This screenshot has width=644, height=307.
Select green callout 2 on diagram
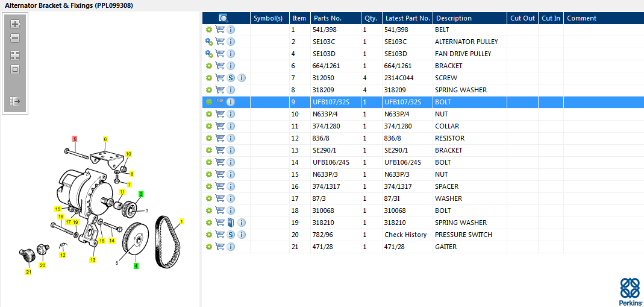coord(141,194)
